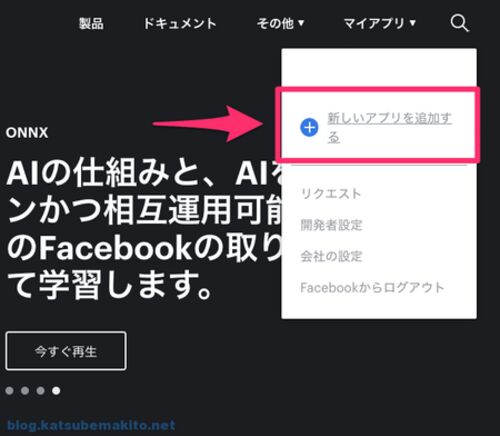Open 開発者設定 in the dropdown
This screenshot has height=436, width=500.
331,225
